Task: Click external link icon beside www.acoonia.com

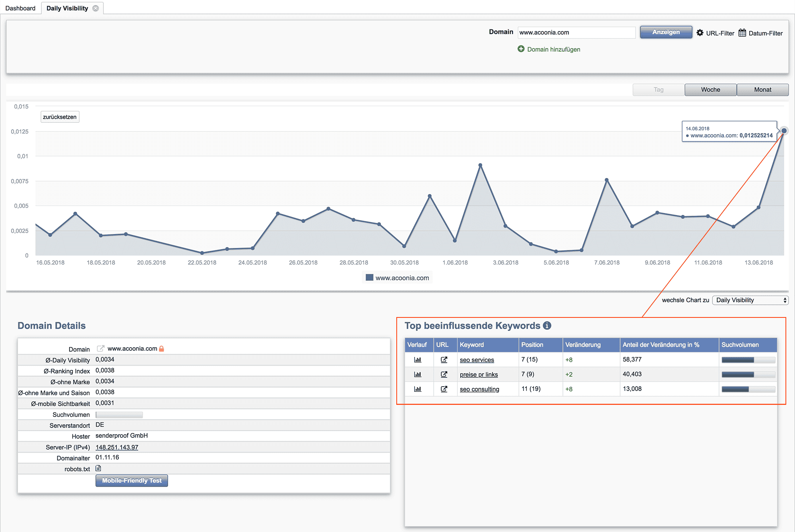Action: click(101, 348)
